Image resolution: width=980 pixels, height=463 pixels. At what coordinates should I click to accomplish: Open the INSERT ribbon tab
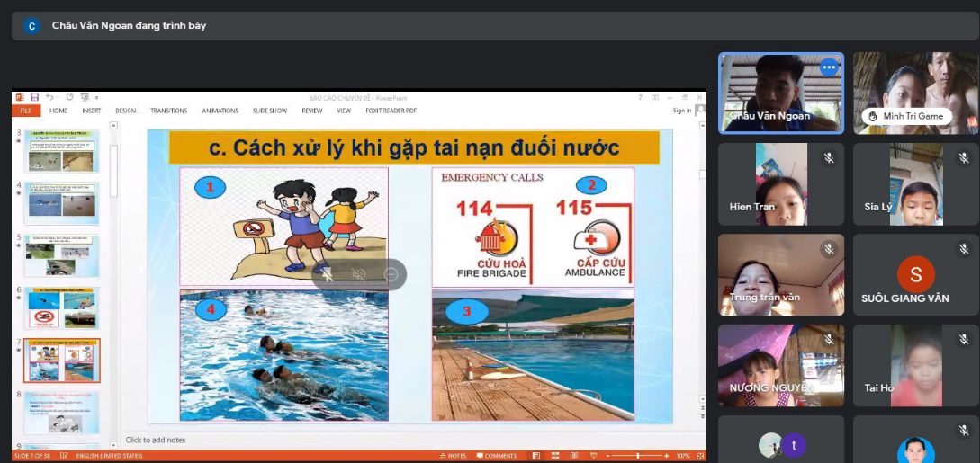pos(91,111)
